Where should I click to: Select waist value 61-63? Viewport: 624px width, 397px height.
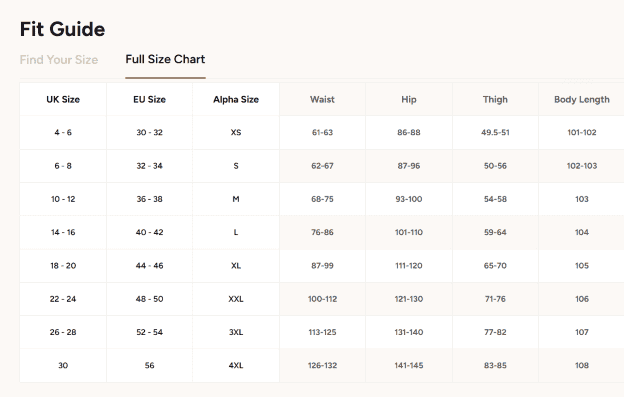(x=322, y=132)
